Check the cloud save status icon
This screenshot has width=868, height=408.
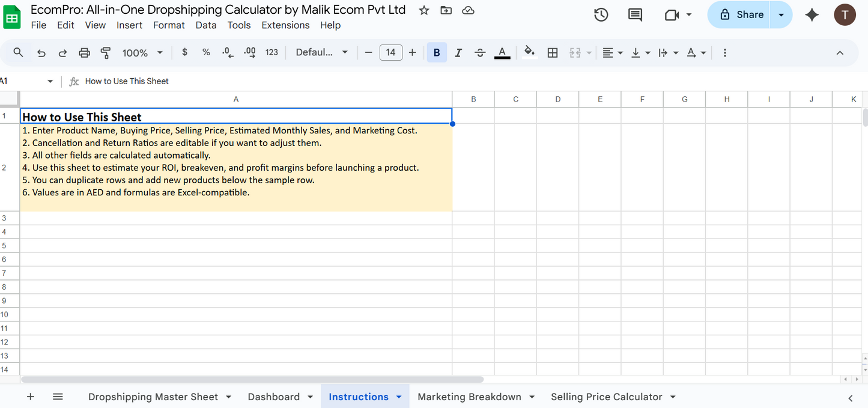click(469, 10)
